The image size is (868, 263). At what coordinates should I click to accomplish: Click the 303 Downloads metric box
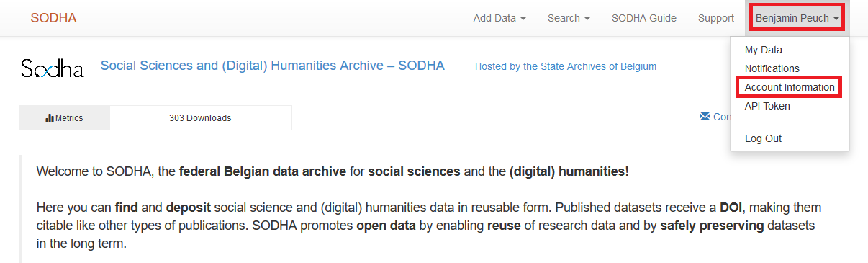pyautogui.click(x=200, y=118)
